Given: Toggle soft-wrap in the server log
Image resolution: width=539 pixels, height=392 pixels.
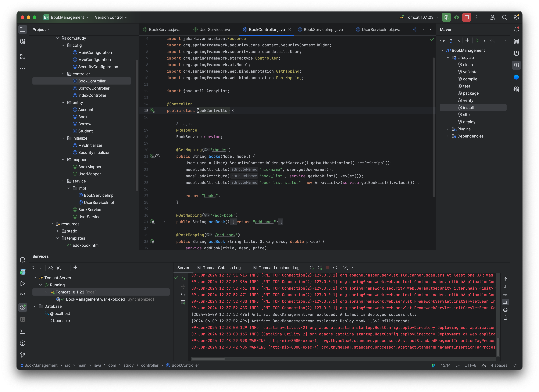Looking at the screenshot, I should click(505, 295).
